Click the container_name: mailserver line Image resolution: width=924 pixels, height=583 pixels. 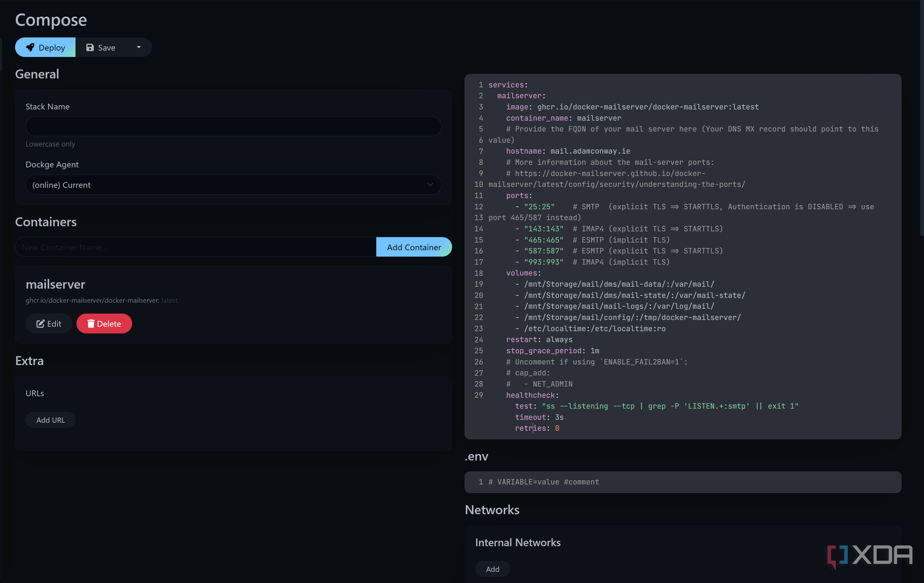point(563,118)
